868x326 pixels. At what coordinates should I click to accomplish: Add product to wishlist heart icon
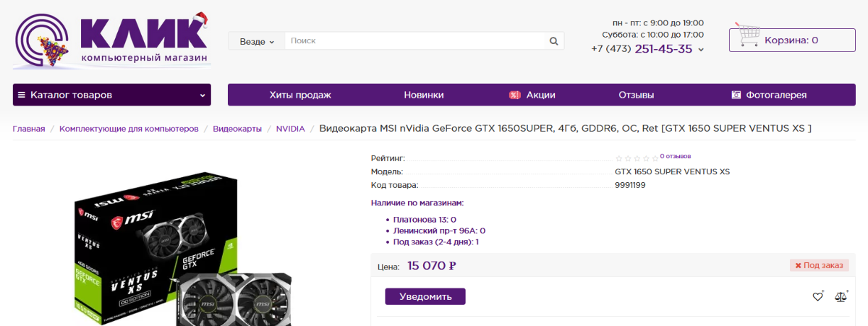point(818,296)
